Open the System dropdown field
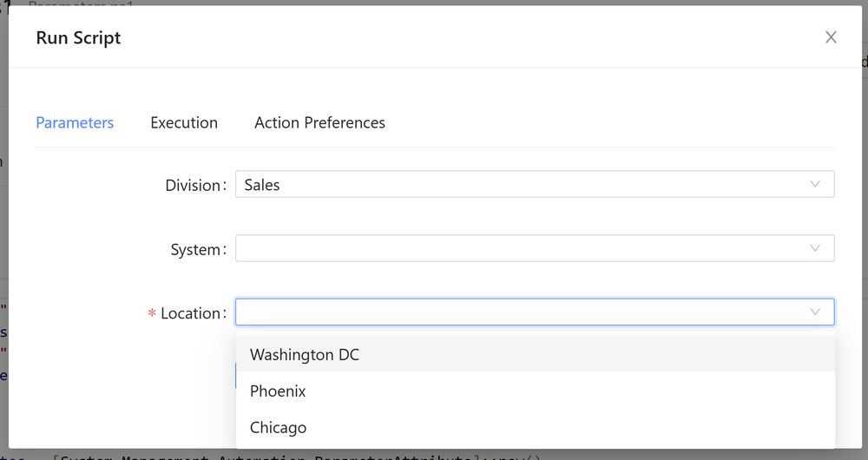This screenshot has width=868, height=460. pyautogui.click(x=535, y=248)
